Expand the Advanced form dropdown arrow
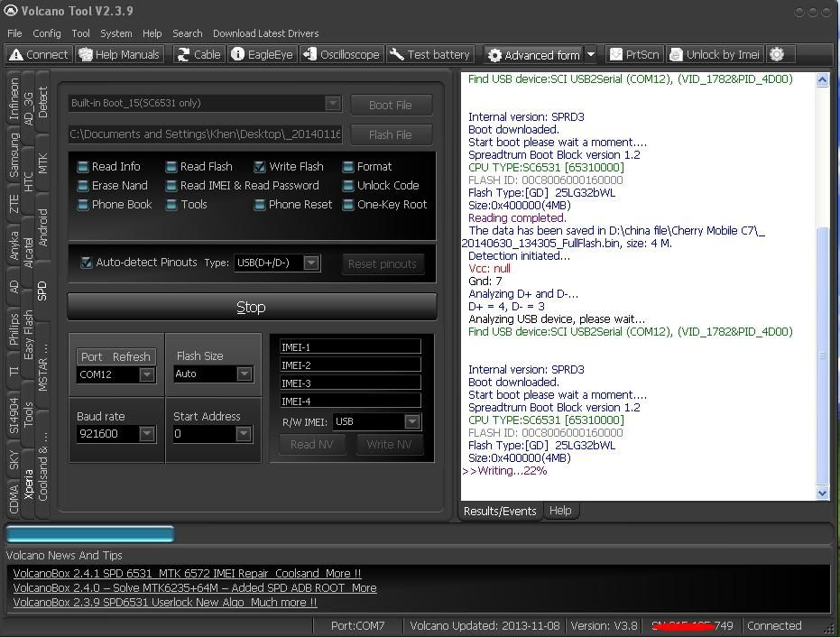The image size is (840, 637). click(x=591, y=54)
